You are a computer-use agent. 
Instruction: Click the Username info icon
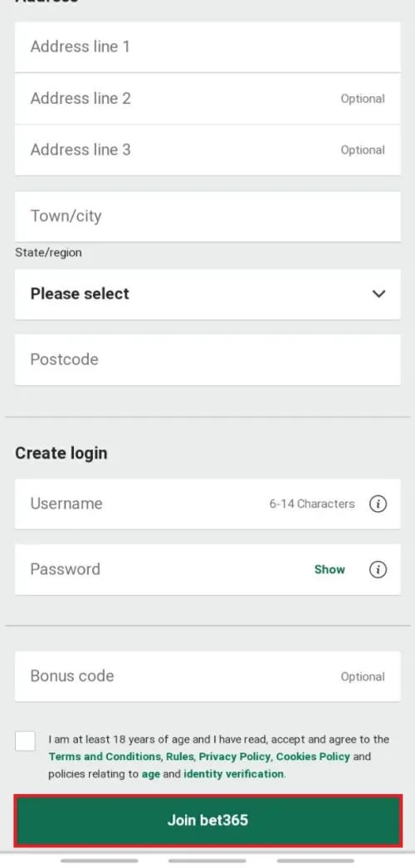(378, 504)
